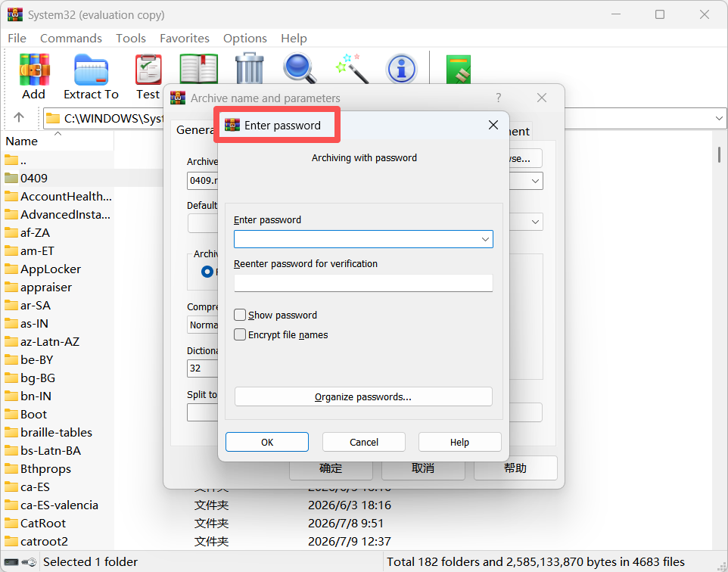Screen dimensions: 728x572
Task: Click the Reenter password for verification field
Action: pos(363,283)
